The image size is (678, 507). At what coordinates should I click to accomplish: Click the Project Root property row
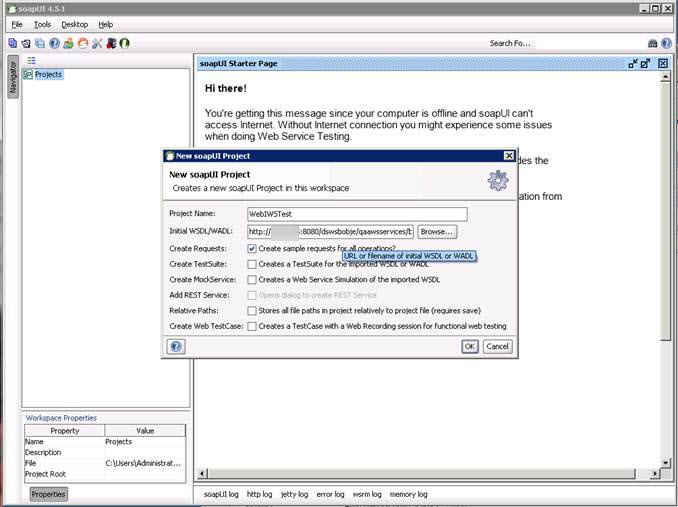pyautogui.click(x=105, y=474)
